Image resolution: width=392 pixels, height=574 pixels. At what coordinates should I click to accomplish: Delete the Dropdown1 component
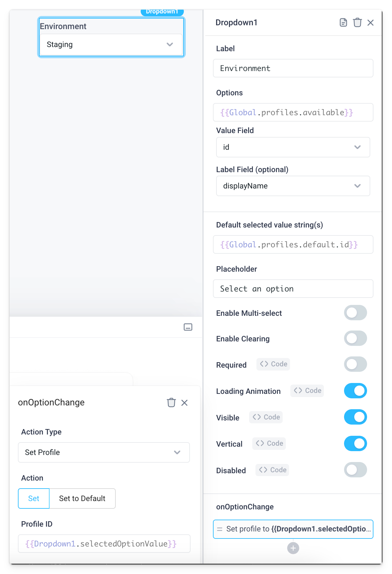[357, 23]
